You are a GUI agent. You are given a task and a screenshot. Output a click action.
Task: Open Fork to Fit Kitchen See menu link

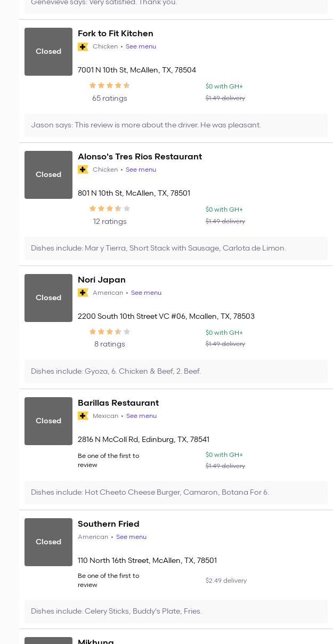[x=141, y=46]
